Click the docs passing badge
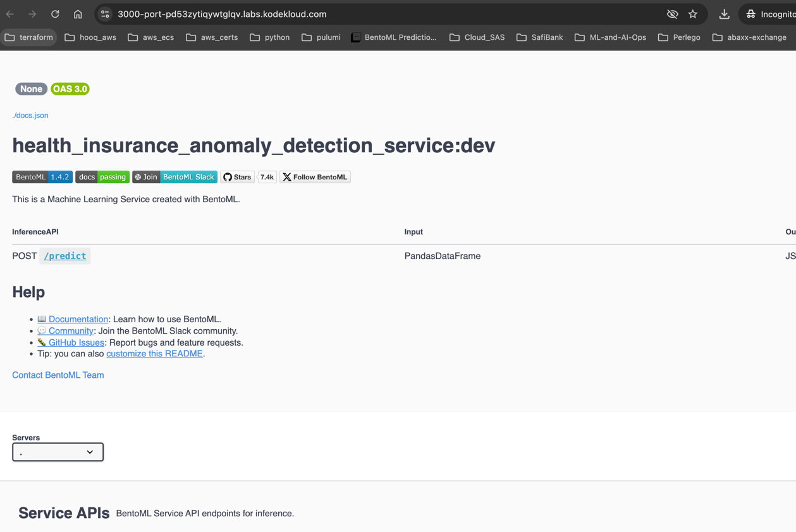This screenshot has width=796, height=532. click(x=102, y=177)
